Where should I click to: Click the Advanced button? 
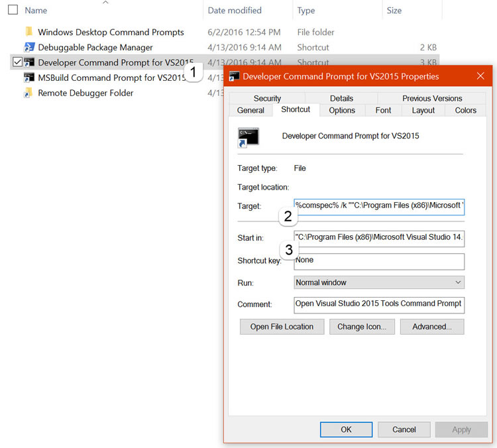click(432, 327)
